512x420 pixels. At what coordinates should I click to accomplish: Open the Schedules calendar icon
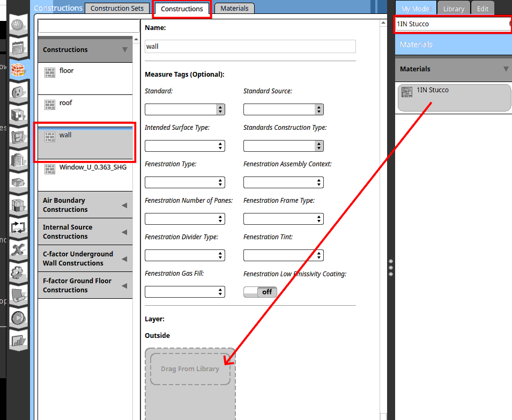point(18,48)
